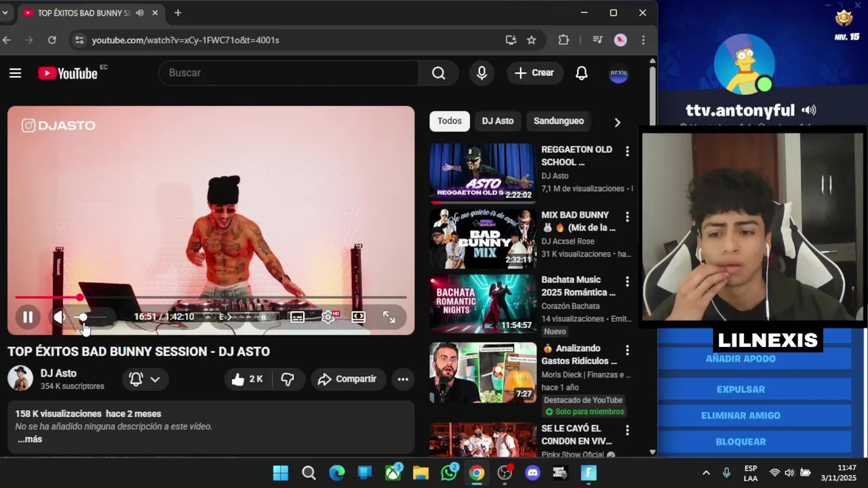The image size is (868, 488).
Task: Open the Mix Bad Bunny video thumbnail
Action: [x=482, y=239]
